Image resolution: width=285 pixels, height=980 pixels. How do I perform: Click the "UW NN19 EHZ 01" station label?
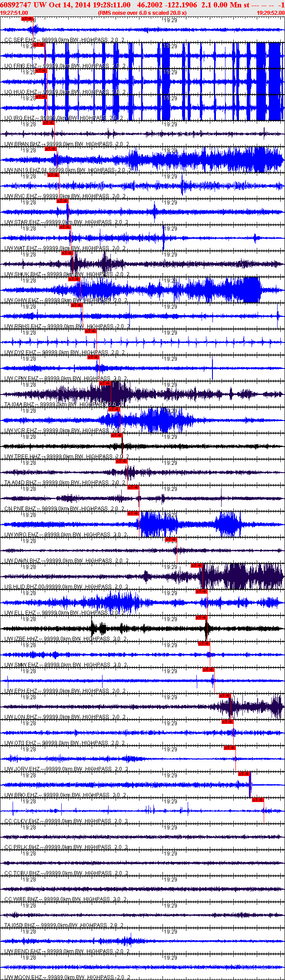point(26,170)
